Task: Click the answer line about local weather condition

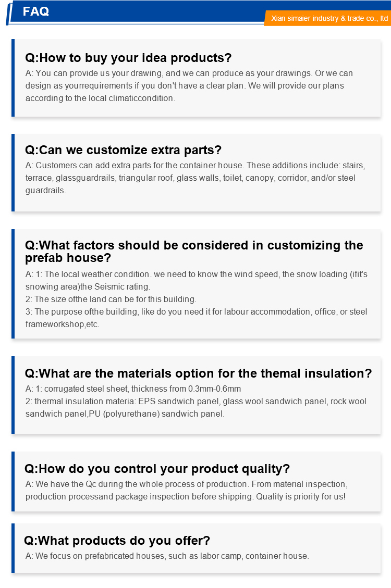Action: point(196,280)
